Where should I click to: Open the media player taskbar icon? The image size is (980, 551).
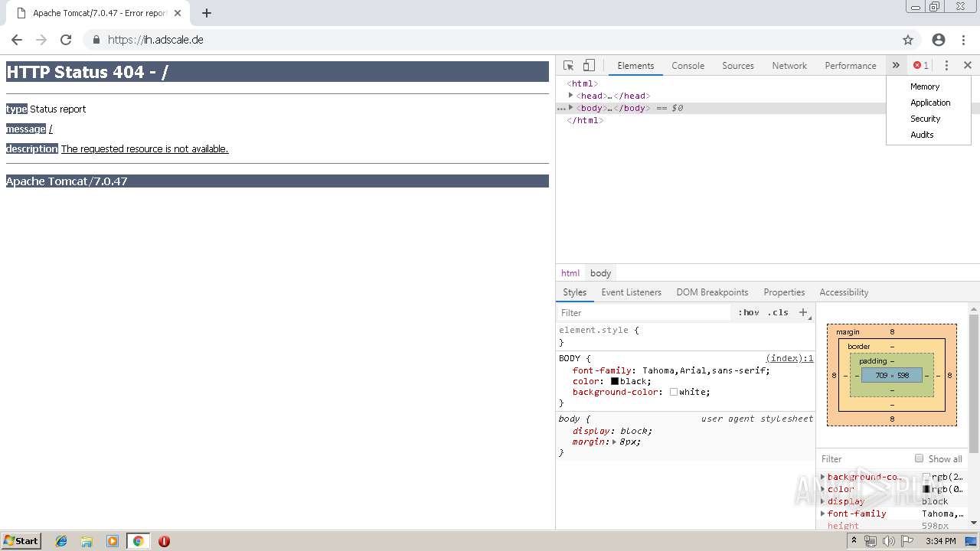click(x=113, y=541)
